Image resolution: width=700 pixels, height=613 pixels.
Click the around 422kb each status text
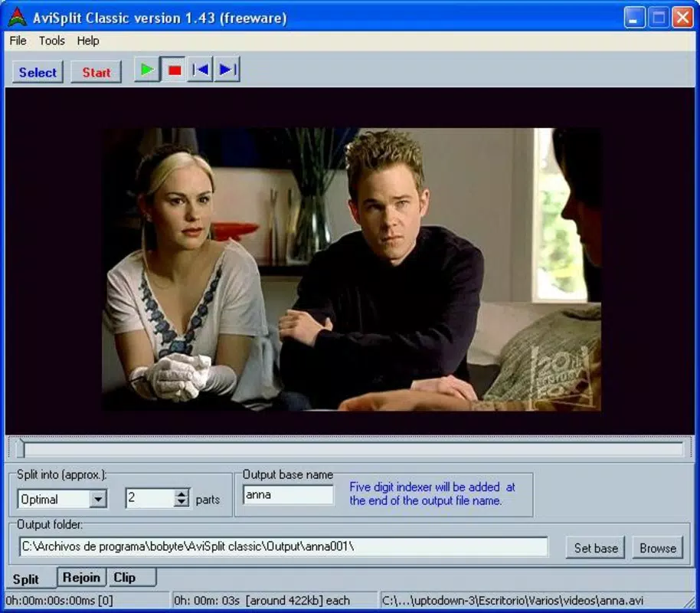[262, 601]
